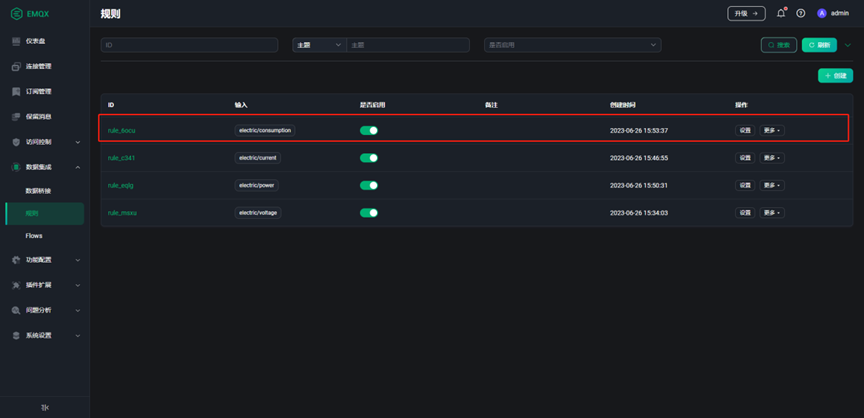Screen dimensions: 864x418
Task: Collapse the 数据集成 sidebar section
Action: click(x=45, y=167)
